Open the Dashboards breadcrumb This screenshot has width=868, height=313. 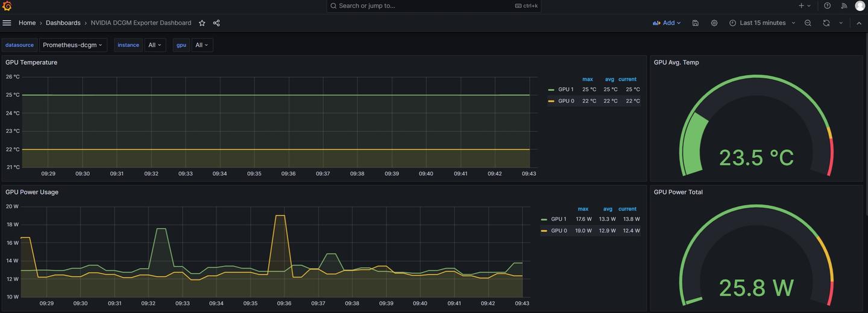pos(63,23)
